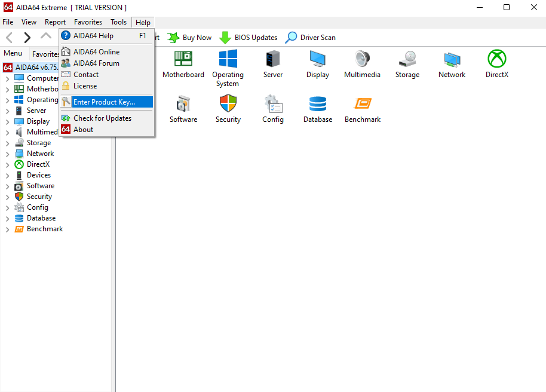The image size is (546, 392).
Task: Open the File menu
Action: click(x=8, y=22)
